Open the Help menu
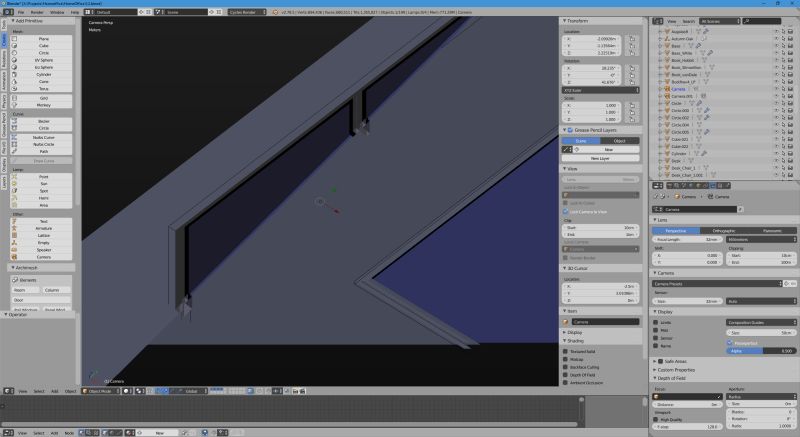The height and width of the screenshot is (437, 800). [x=75, y=12]
